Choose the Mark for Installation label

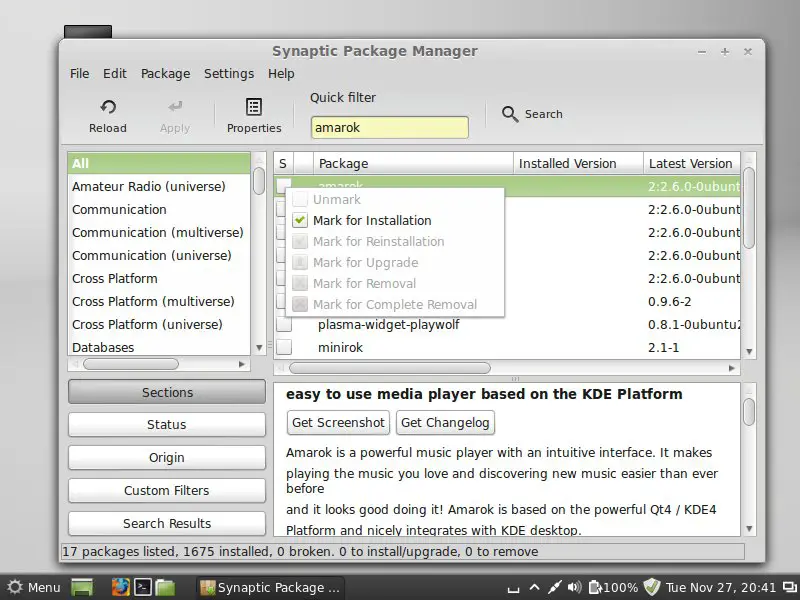click(372, 220)
